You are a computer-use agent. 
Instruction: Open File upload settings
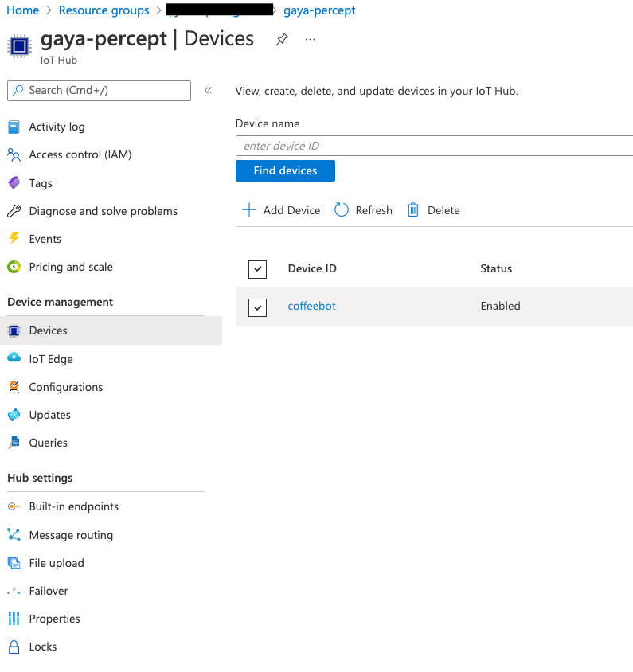[x=57, y=563]
